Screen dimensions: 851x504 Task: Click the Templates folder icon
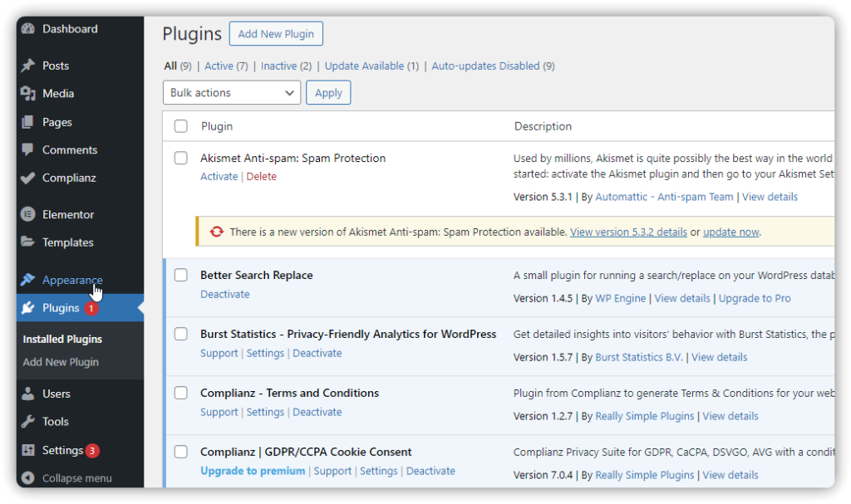tap(27, 242)
